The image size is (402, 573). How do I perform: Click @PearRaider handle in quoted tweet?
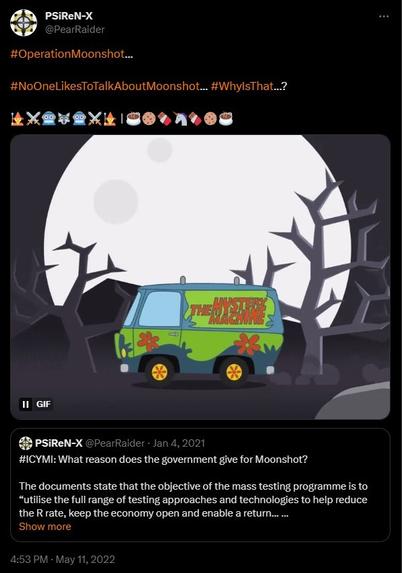[115, 443]
